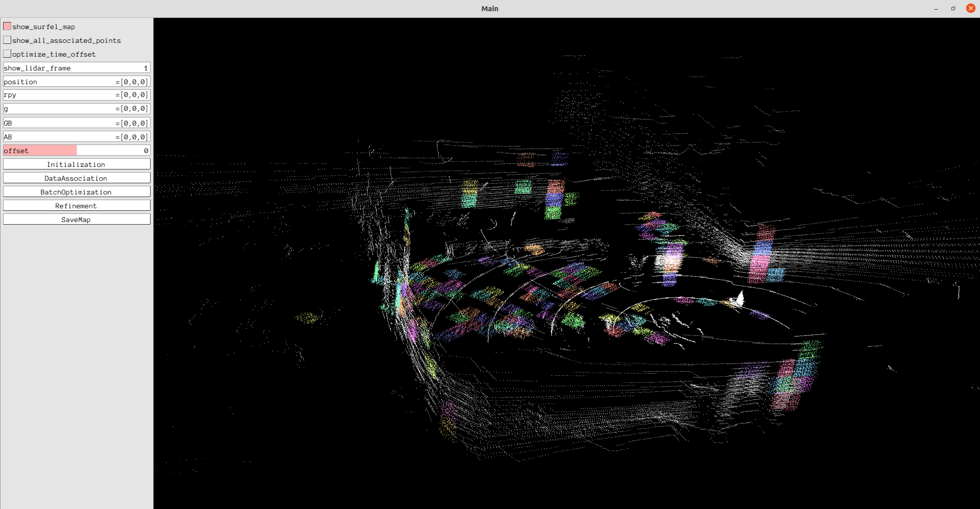Viewport: 980px width, 509px height.
Task: Run the DataAssociation step
Action: point(77,178)
